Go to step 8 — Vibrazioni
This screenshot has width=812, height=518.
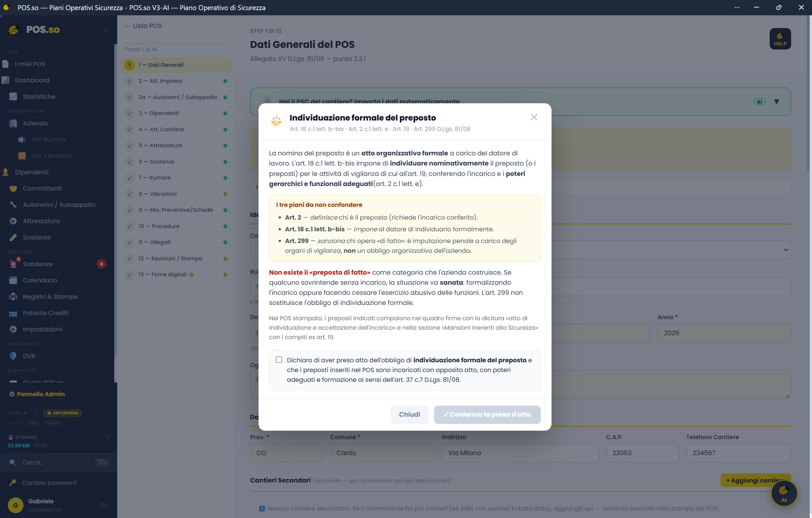175,194
